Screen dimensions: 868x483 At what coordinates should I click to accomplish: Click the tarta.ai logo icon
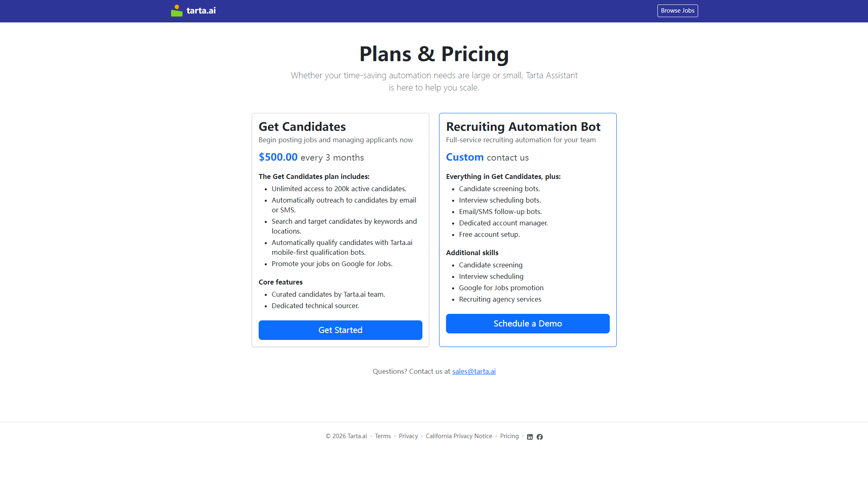tap(176, 11)
